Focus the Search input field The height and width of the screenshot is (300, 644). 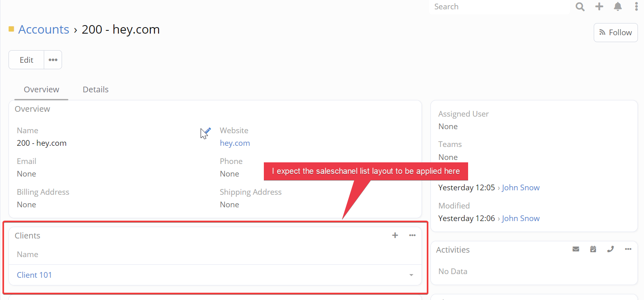(499, 7)
